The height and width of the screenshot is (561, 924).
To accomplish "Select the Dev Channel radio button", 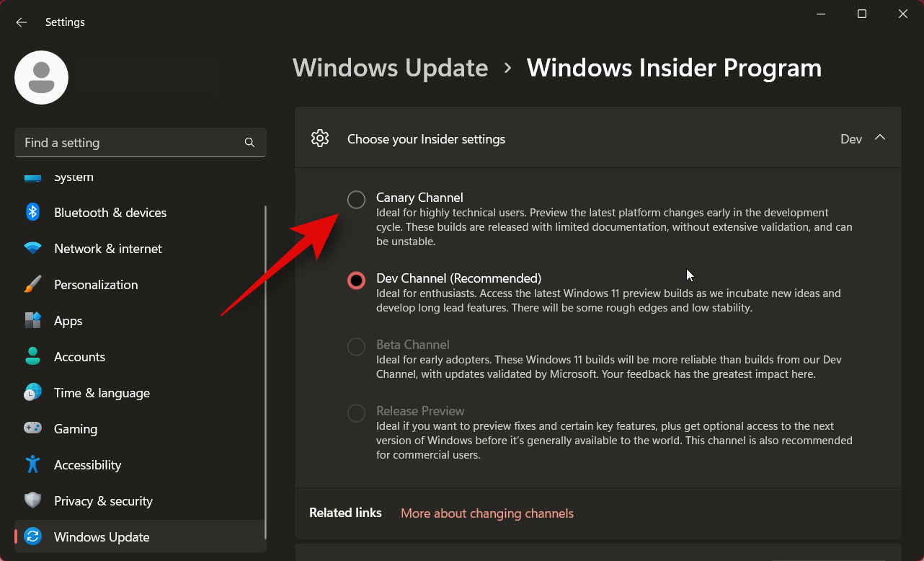I will (x=356, y=280).
